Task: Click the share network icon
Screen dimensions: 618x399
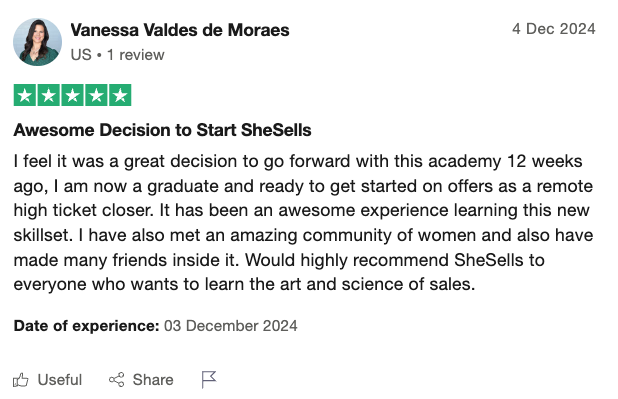Action: [x=116, y=380]
